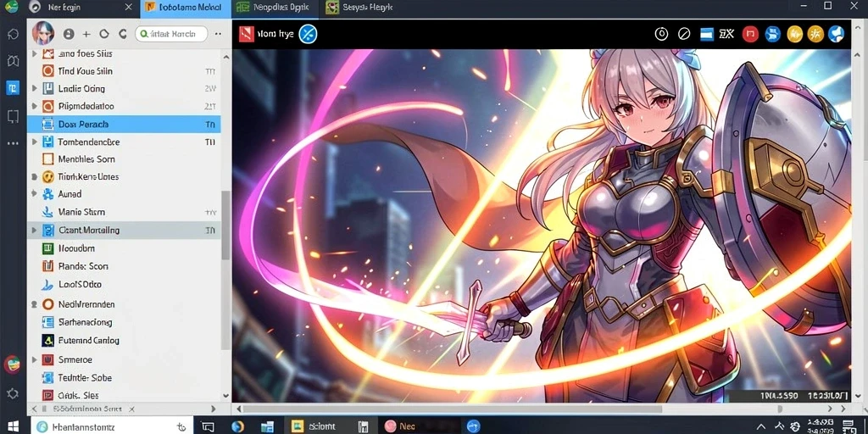868x434 pixels.
Task: Click the taskbar search box
Action: click(111, 426)
